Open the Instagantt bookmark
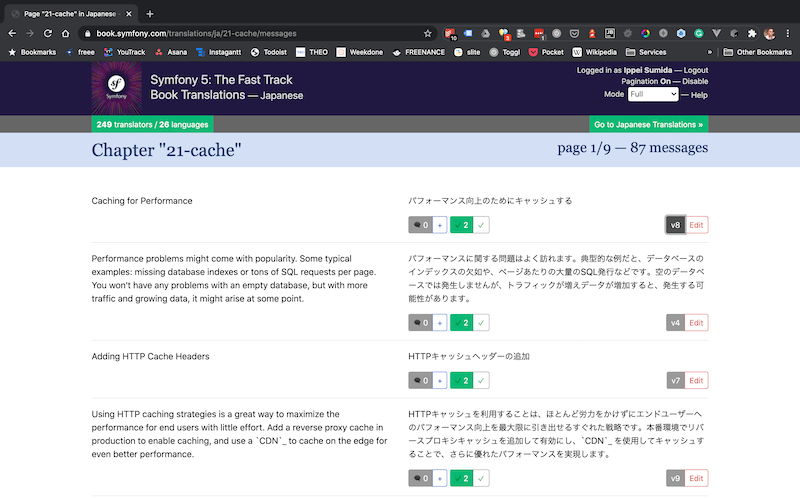This screenshot has height=500, width=800. [x=219, y=52]
